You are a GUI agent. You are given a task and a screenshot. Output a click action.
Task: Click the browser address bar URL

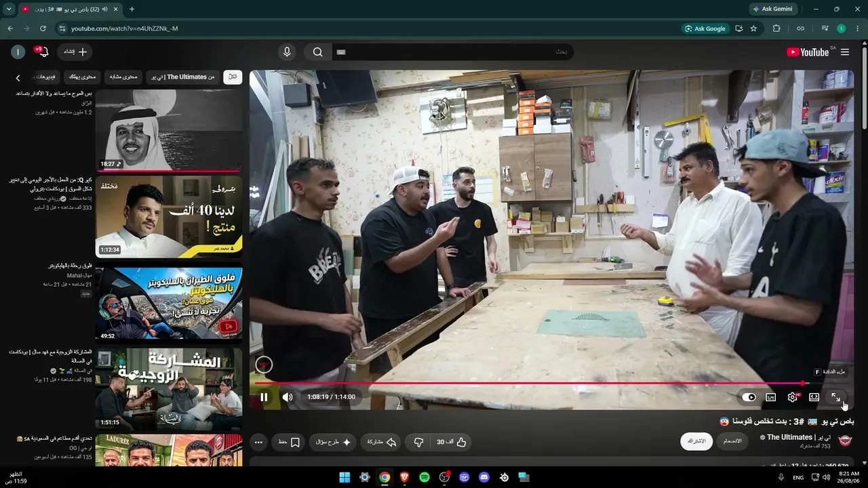125,28
